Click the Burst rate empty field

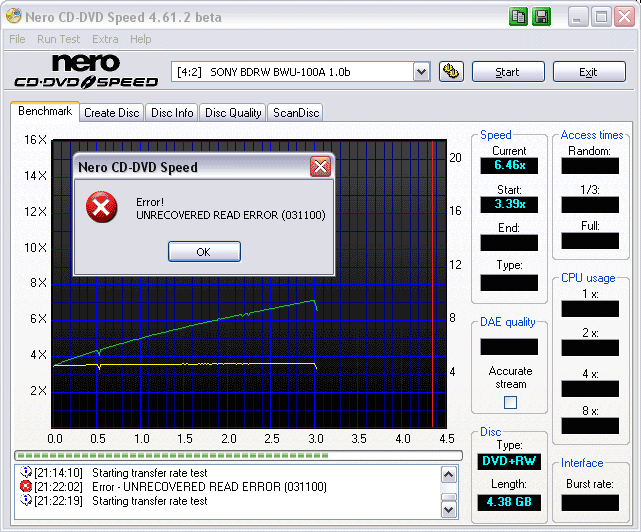click(590, 503)
